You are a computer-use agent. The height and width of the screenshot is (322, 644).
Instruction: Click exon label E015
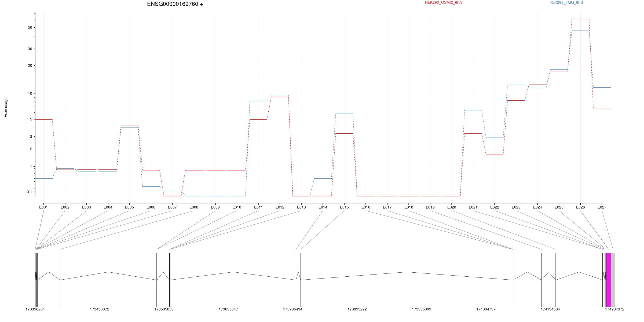point(344,207)
